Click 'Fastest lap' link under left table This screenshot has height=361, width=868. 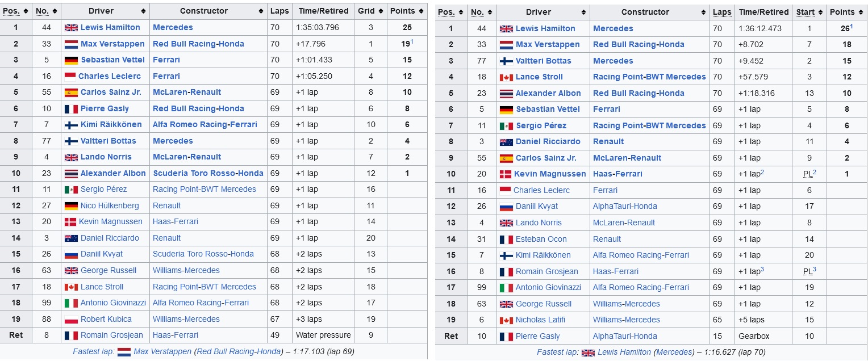pos(93,352)
